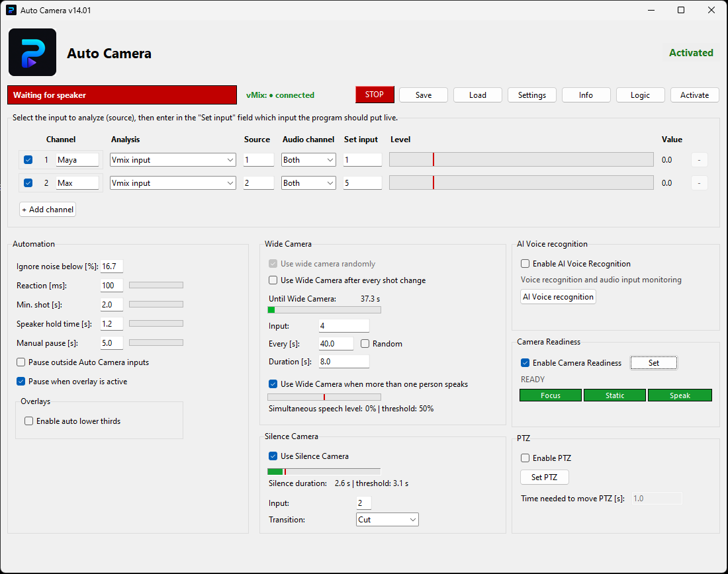Enable auto lower thirds checkbox
Screen dimensions: 728x574
click(x=28, y=421)
